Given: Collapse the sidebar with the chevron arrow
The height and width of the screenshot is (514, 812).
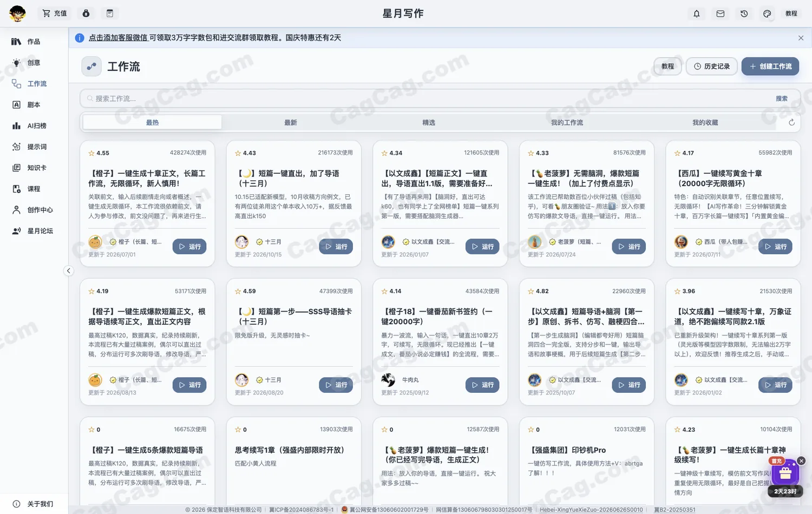Looking at the screenshot, I should click(x=68, y=271).
